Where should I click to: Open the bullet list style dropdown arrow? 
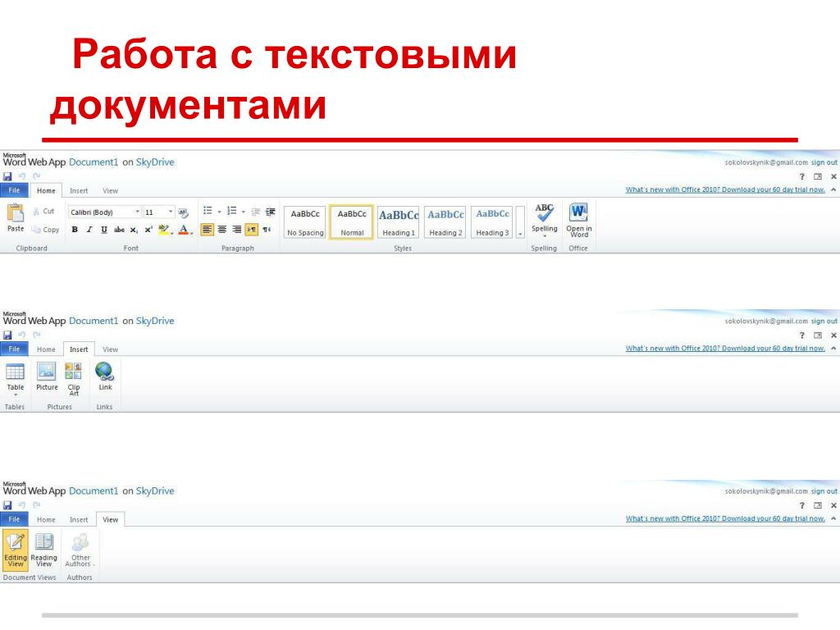coord(219,212)
